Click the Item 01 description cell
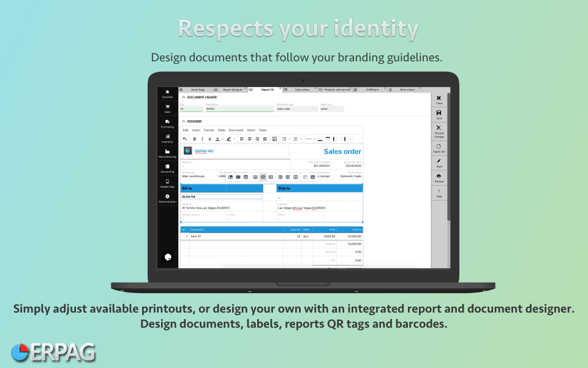588x368 pixels. (x=236, y=237)
